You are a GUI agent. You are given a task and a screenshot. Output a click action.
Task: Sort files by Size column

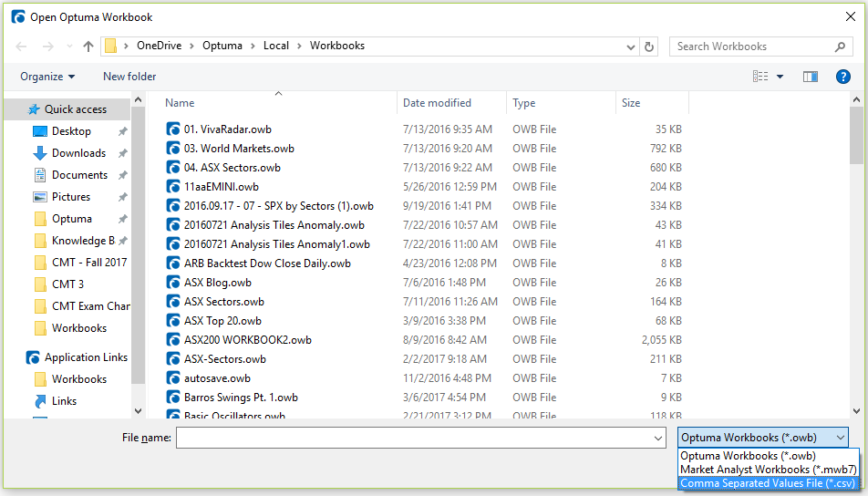point(631,103)
